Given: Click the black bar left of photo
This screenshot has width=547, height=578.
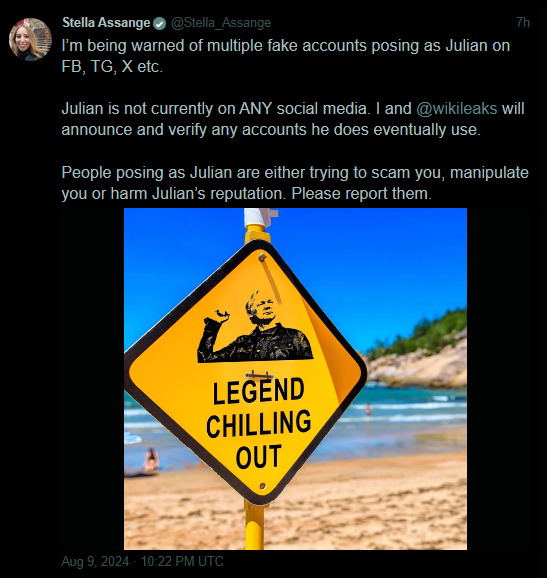Looking at the screenshot, I should (x=93, y=379).
